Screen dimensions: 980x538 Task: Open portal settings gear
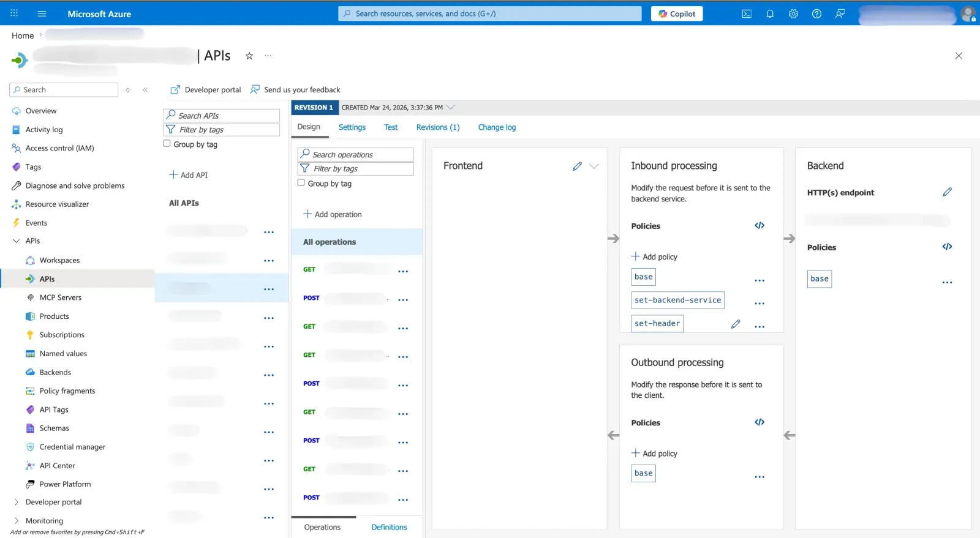793,13
